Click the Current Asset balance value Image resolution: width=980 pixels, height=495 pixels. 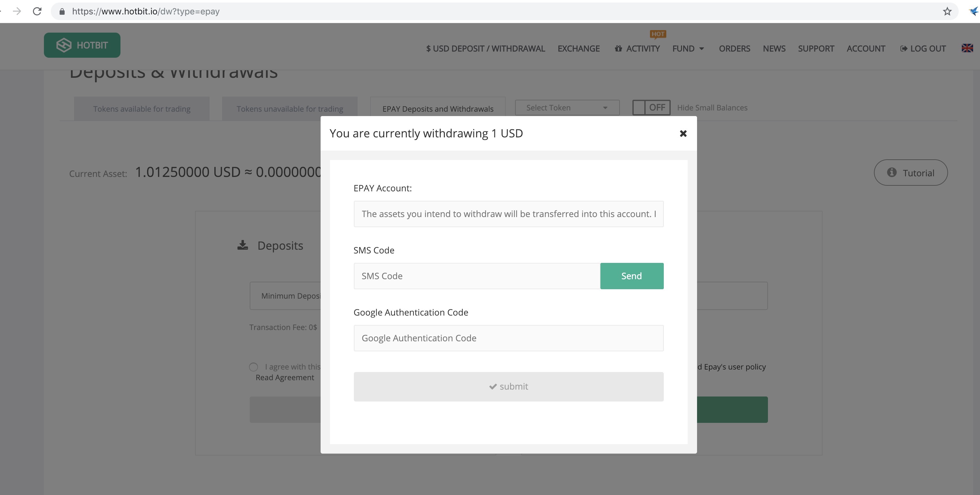[228, 172]
